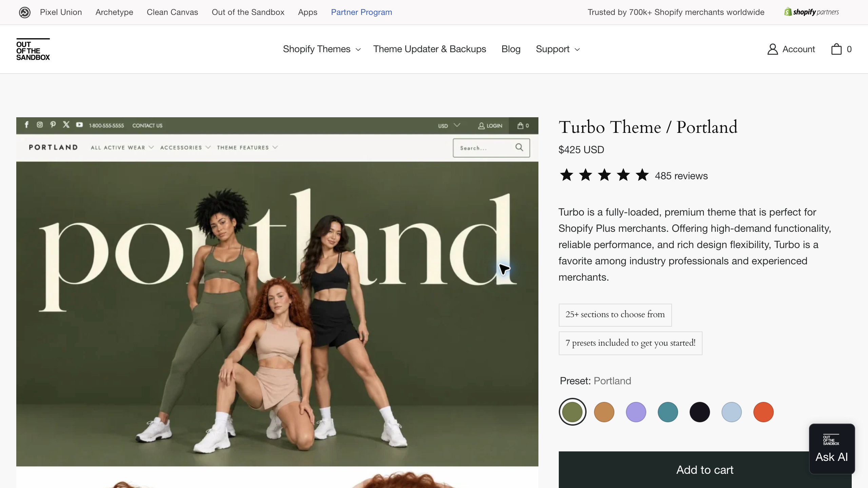868x488 pixels.
Task: Click the preview's cart bag icon
Action: (x=520, y=126)
